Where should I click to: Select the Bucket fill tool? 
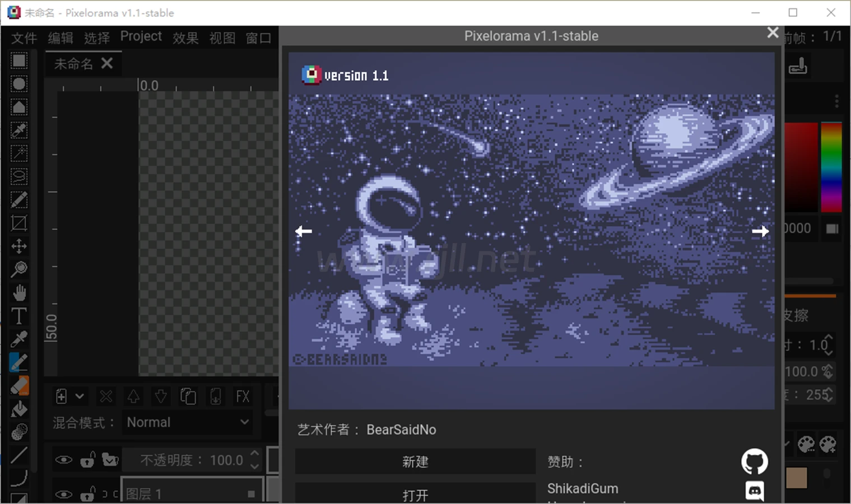coord(19,409)
